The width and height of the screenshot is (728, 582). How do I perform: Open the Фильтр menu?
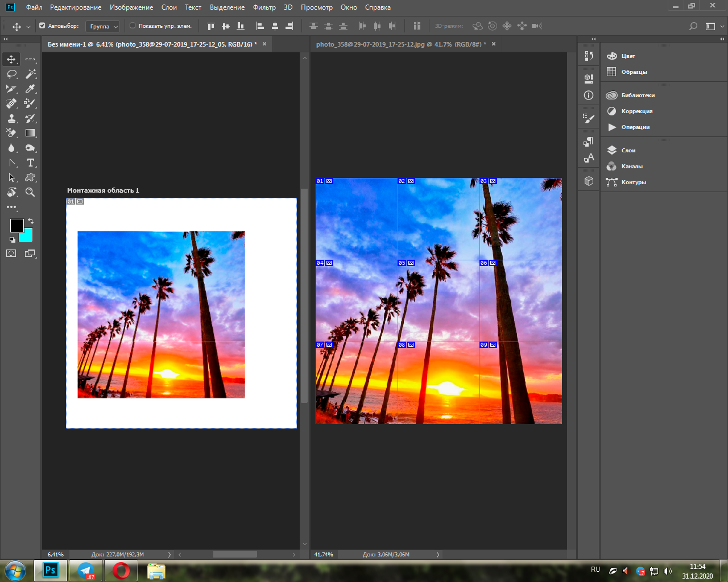tap(264, 7)
